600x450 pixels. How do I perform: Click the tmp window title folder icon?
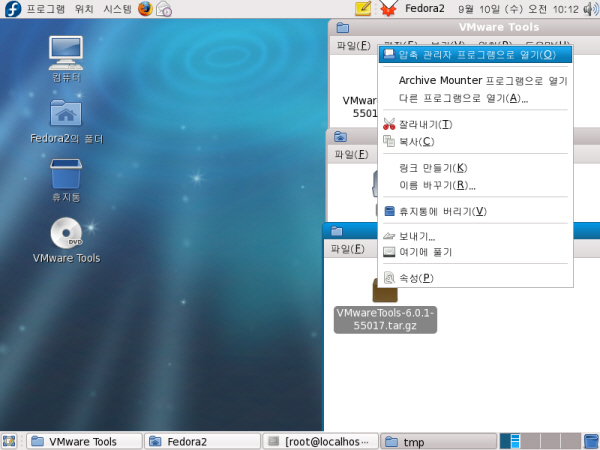(336, 231)
